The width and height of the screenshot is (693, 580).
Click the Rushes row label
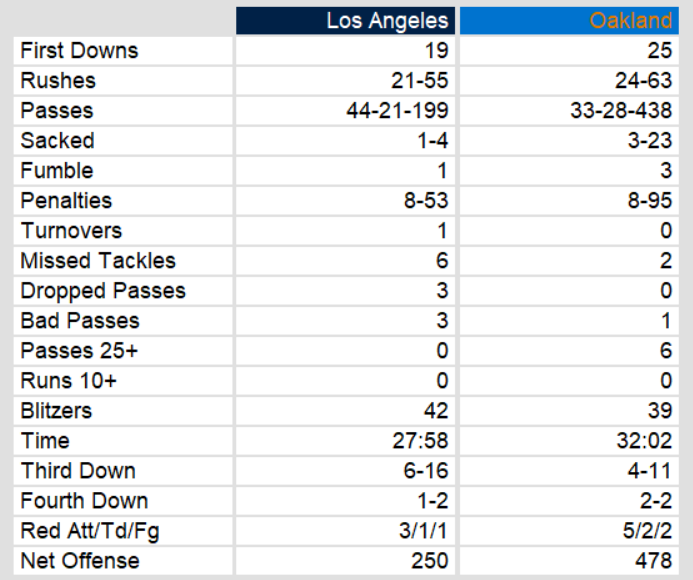click(57, 81)
